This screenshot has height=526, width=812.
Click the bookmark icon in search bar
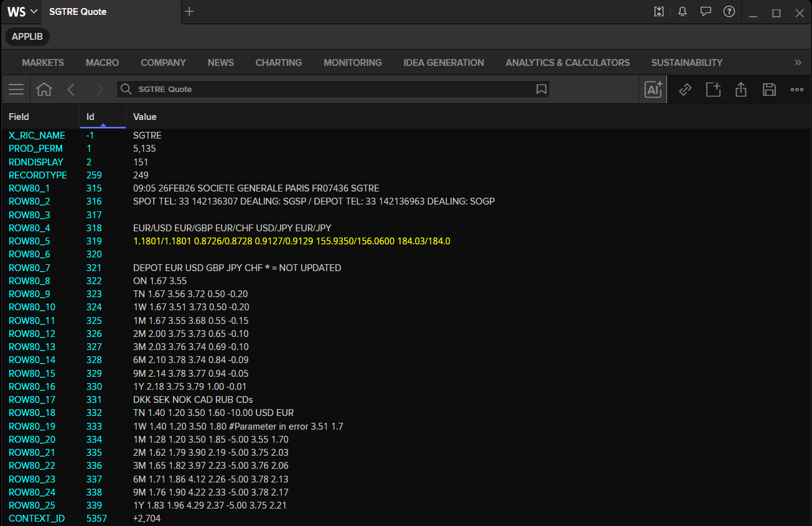(541, 90)
